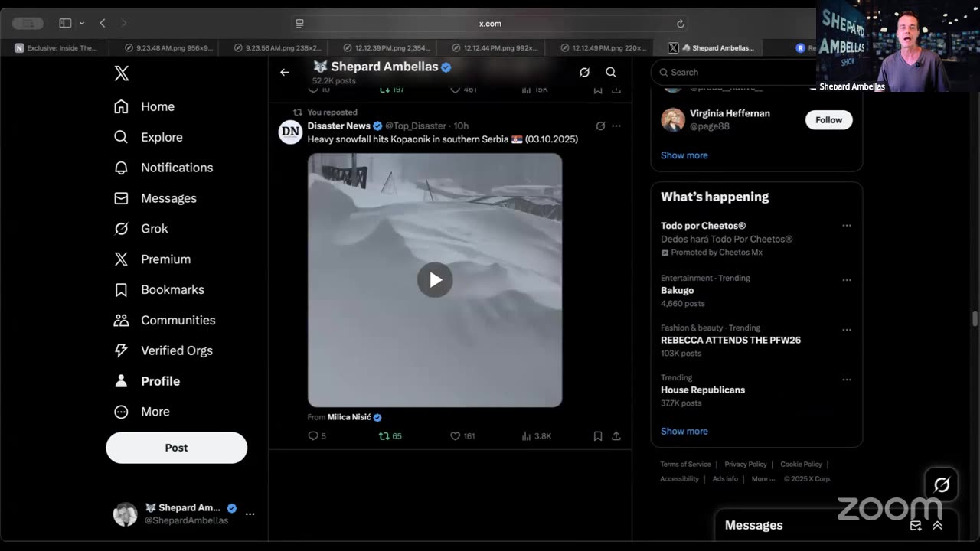The height and width of the screenshot is (551, 980).
Task: Play the Kopaonik snowfall video
Action: (435, 280)
